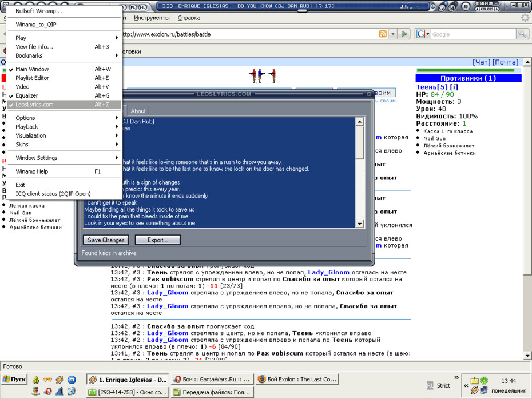Expand the Playback submenu
The image size is (532, 399).
coord(64,127)
